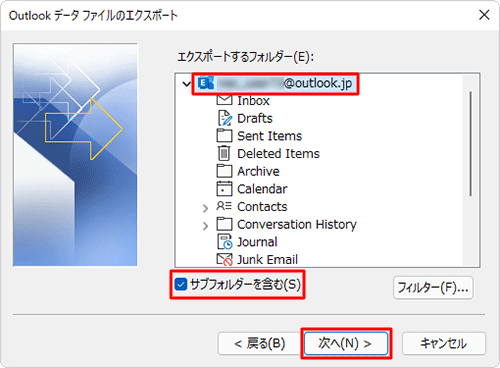
Task: Select the Calendar folder label
Action: (x=262, y=189)
